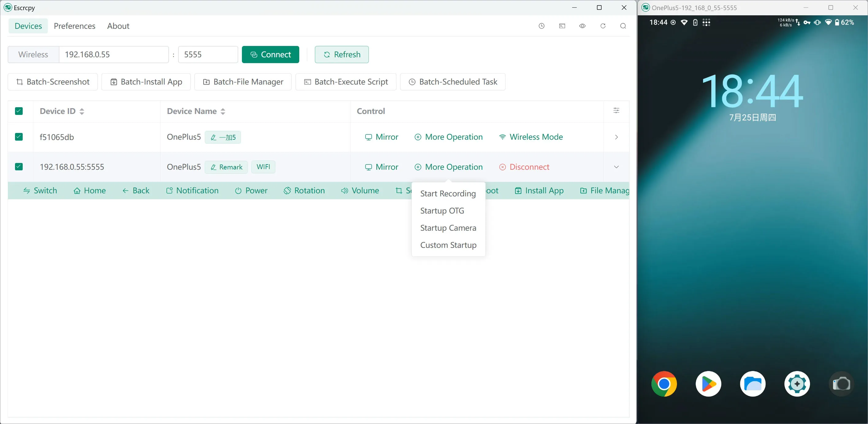Viewport: 868px width, 424px height.
Task: Click the Batch-Install App icon
Action: coord(146,81)
